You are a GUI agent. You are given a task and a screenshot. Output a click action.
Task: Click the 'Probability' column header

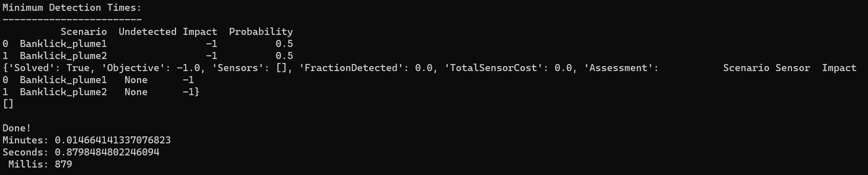tap(261, 32)
